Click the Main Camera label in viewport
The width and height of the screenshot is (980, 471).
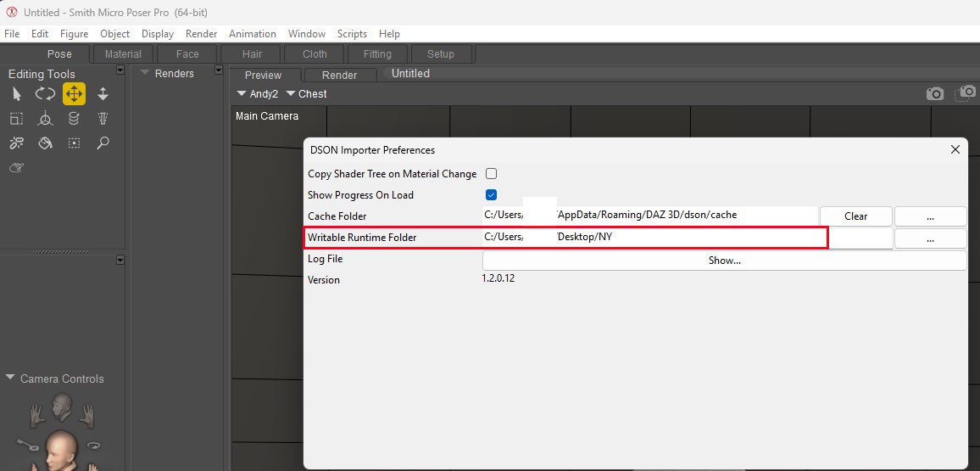click(267, 116)
